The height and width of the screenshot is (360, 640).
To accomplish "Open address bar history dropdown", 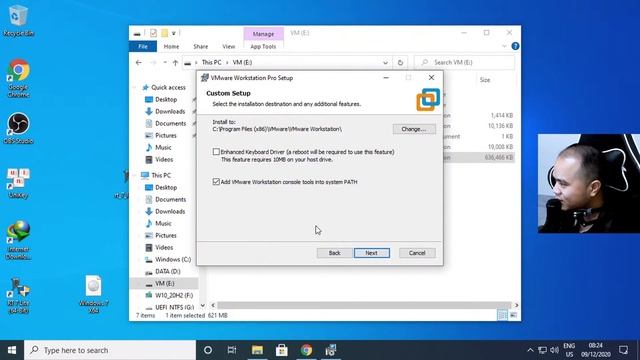I will click(x=385, y=62).
